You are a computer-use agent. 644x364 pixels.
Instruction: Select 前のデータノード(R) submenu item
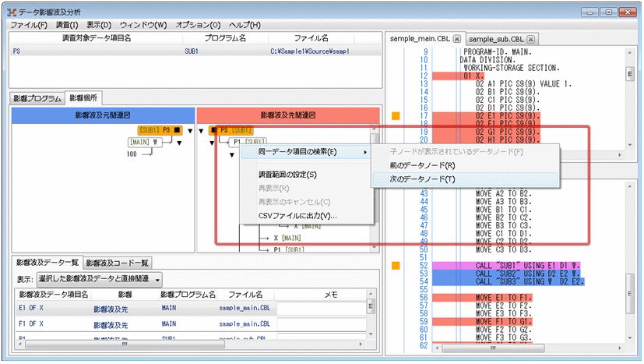[x=465, y=165]
